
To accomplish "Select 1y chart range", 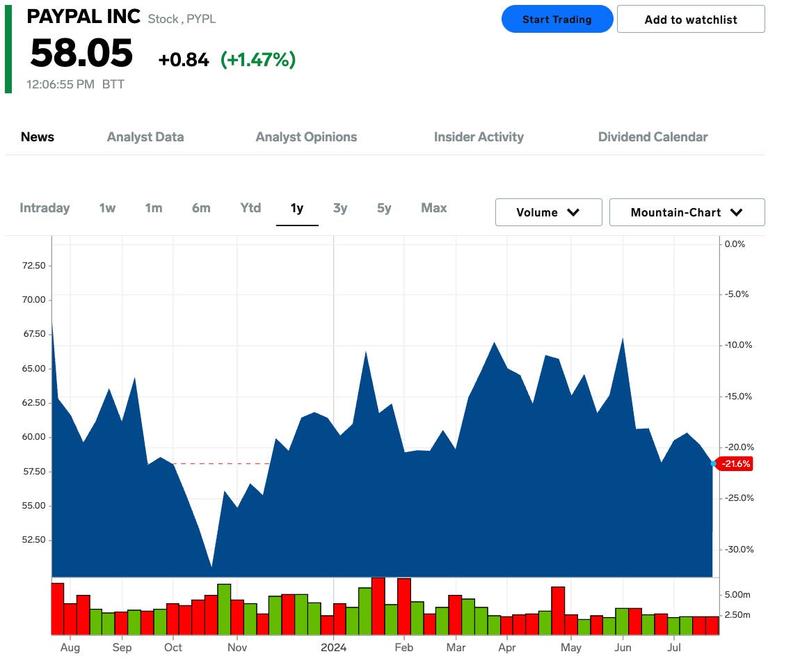I will coord(297,208).
